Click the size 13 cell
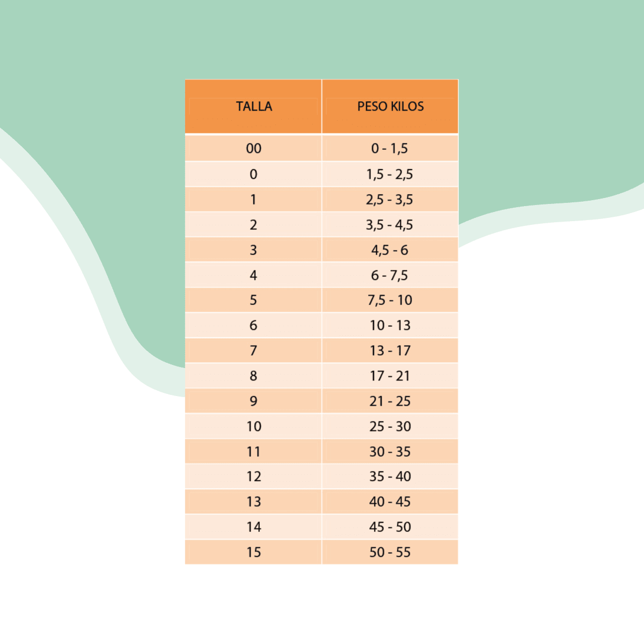 click(x=253, y=501)
